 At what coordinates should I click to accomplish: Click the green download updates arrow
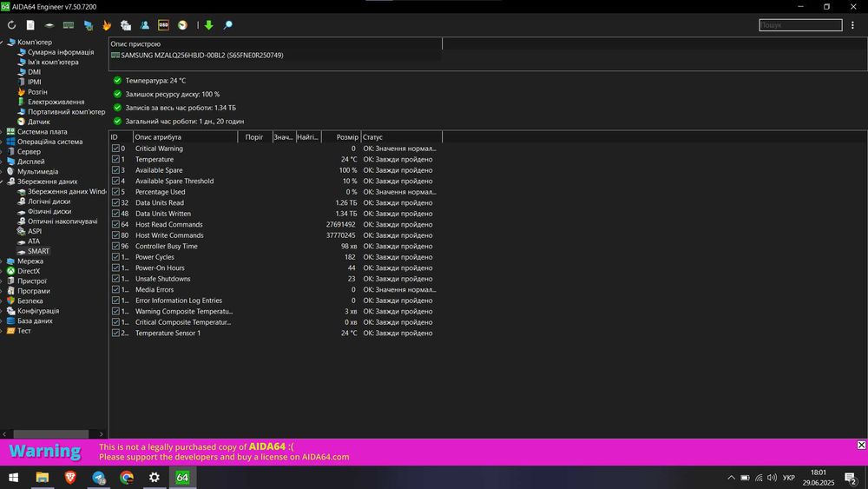coord(208,25)
